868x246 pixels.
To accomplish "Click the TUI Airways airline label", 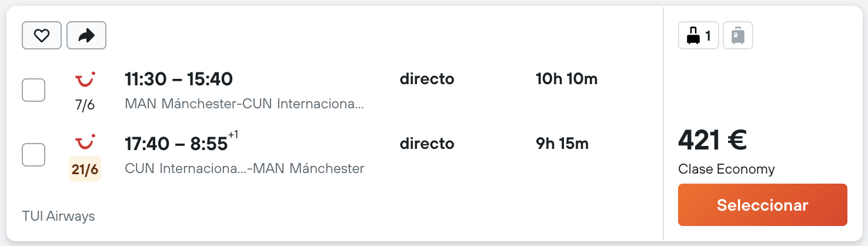I will click(x=58, y=216).
